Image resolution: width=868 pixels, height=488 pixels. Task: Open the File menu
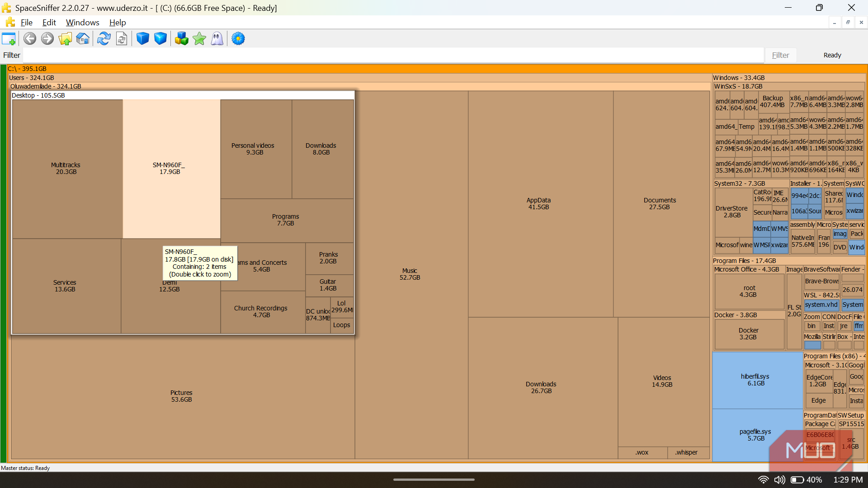click(x=27, y=23)
